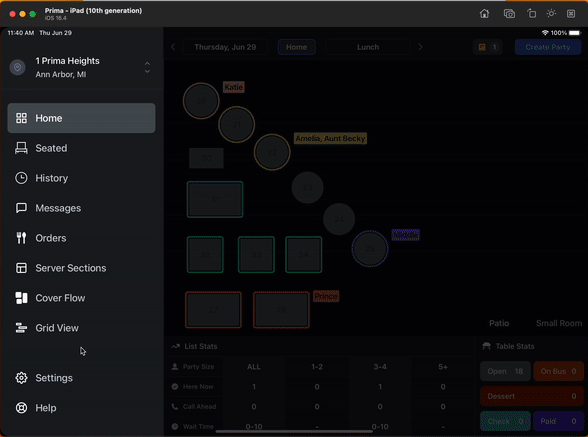Click the Open 18 table stat

pos(505,371)
